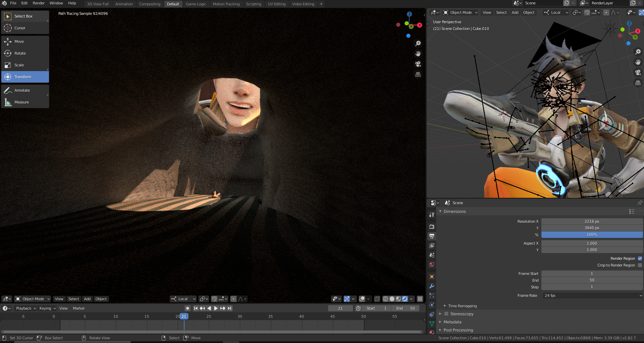Open Render properties tab

point(432,227)
